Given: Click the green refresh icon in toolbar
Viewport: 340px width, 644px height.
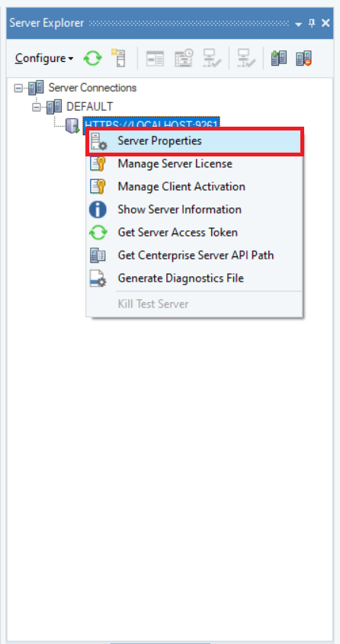Looking at the screenshot, I should point(93,58).
